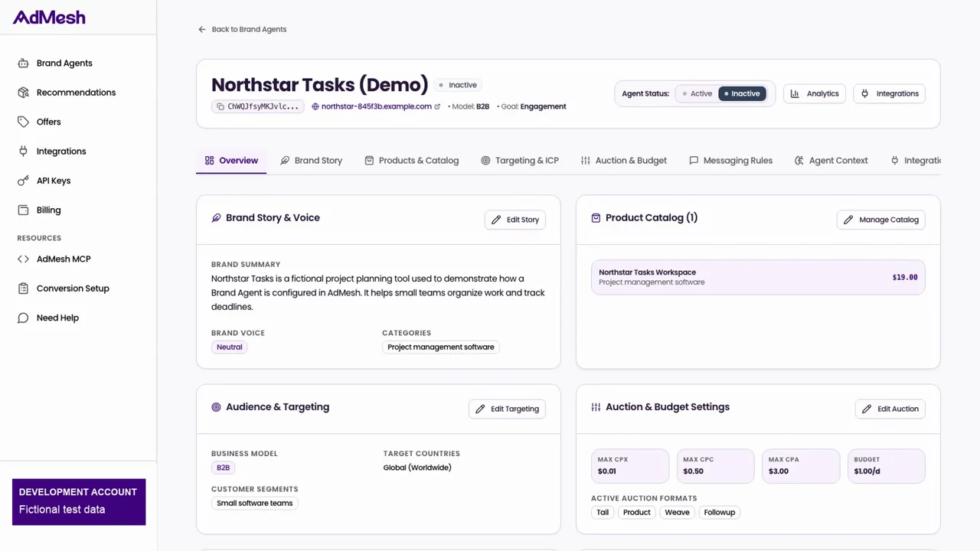Screen dimensions: 980x551
Task: Click the Need Help chat icon
Action: coord(23,318)
